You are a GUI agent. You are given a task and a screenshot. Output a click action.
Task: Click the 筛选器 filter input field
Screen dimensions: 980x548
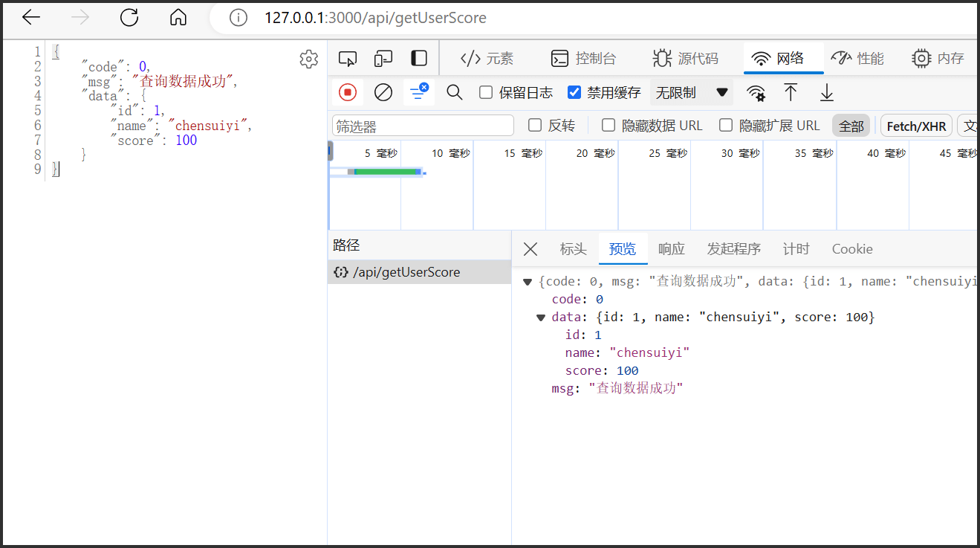[x=423, y=126]
